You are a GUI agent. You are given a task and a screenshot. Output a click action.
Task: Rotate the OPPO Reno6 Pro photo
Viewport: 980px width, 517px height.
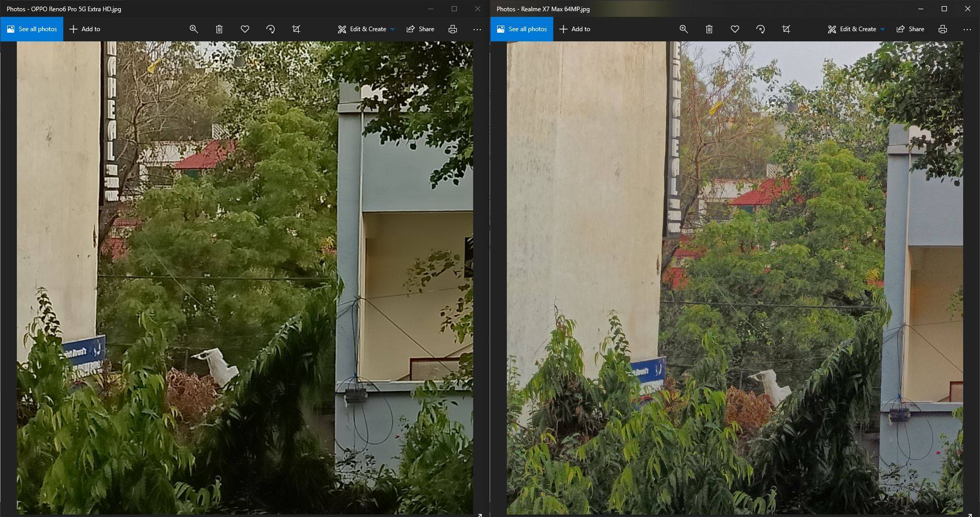pyautogui.click(x=271, y=29)
